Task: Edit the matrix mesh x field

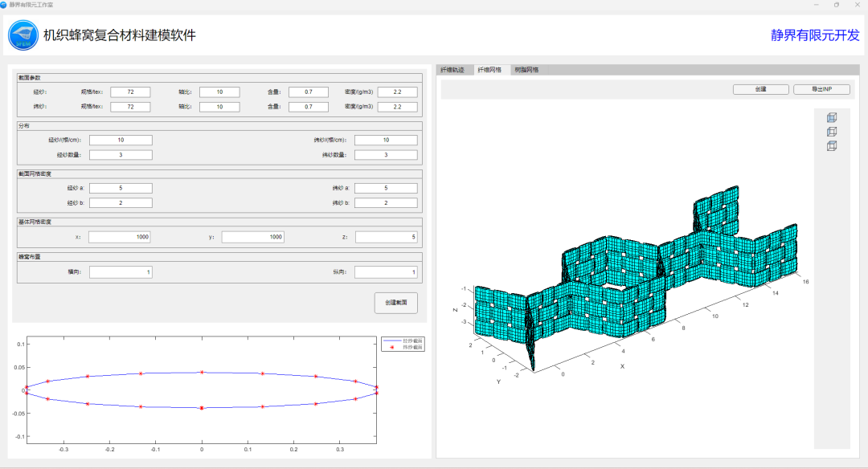Action: coord(120,237)
